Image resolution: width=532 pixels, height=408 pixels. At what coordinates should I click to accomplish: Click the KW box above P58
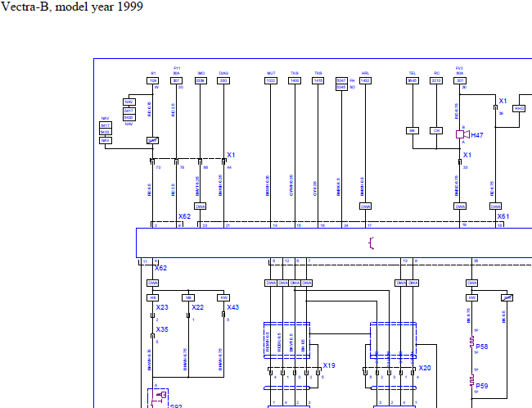[x=471, y=298]
